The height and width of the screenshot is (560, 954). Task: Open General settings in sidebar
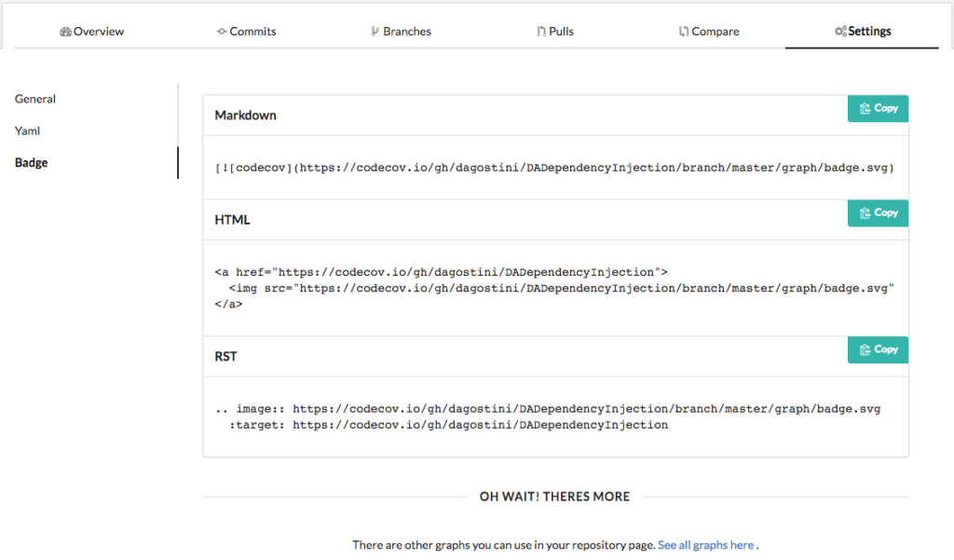[35, 99]
